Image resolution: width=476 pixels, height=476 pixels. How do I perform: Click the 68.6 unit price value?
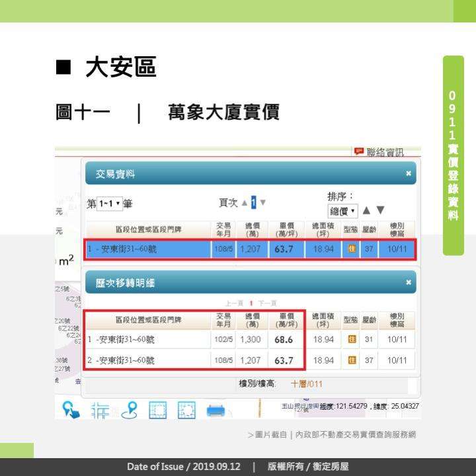coord(284,340)
